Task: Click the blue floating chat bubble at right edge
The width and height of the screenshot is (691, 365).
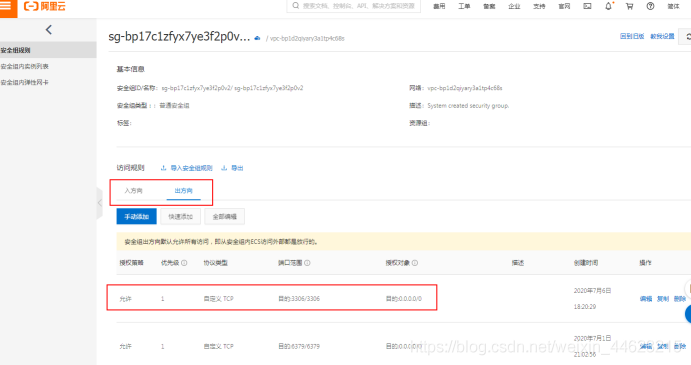Action: pyautogui.click(x=688, y=314)
